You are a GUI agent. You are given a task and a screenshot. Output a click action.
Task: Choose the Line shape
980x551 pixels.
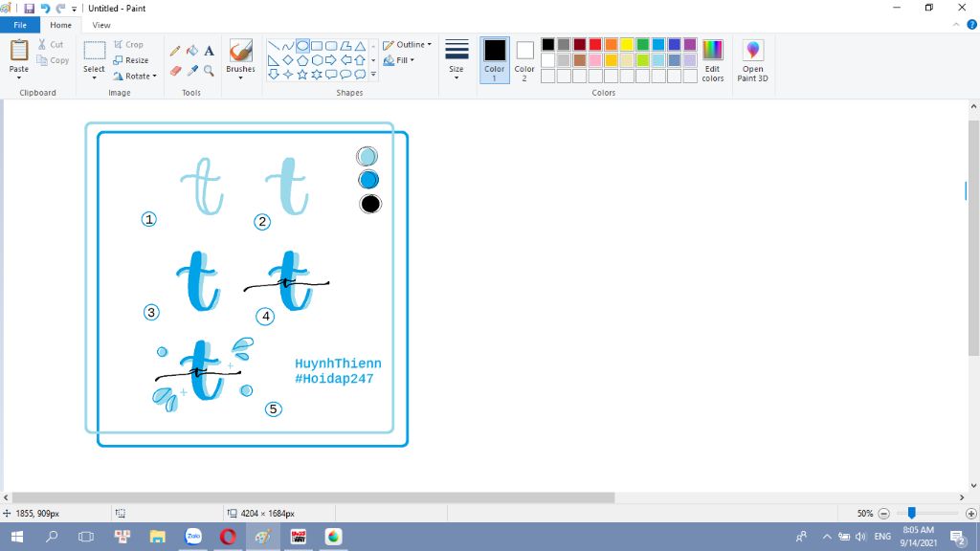click(273, 46)
